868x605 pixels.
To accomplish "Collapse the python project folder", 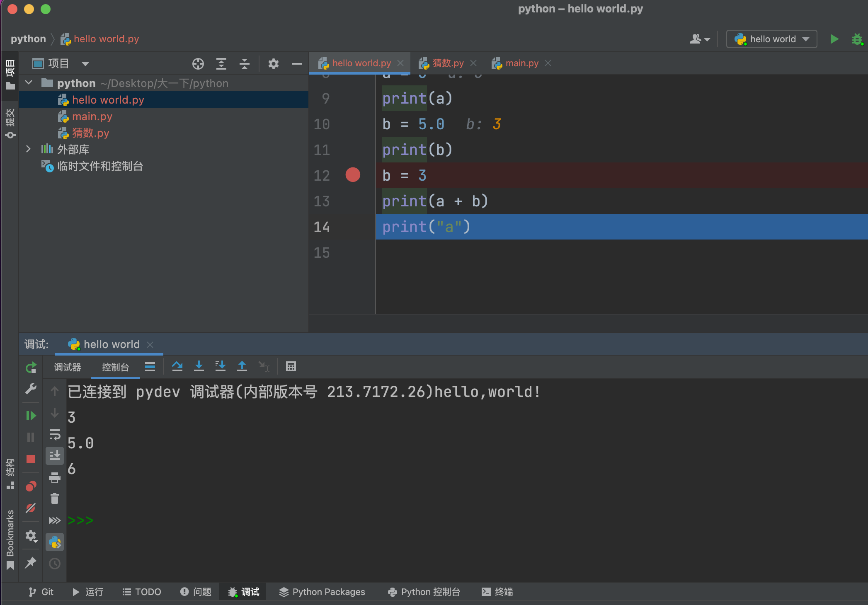I will point(29,83).
